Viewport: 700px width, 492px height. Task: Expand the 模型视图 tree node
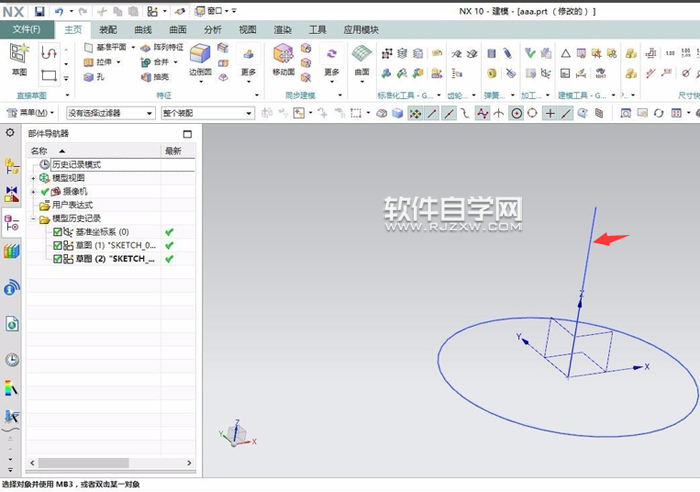pos(34,178)
